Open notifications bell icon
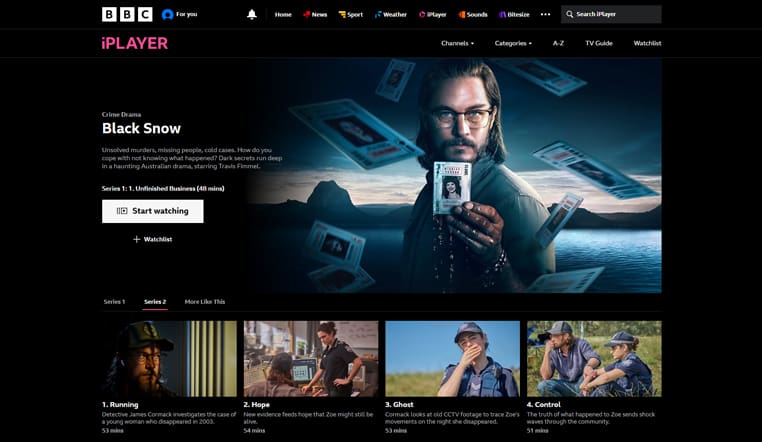 coord(252,14)
